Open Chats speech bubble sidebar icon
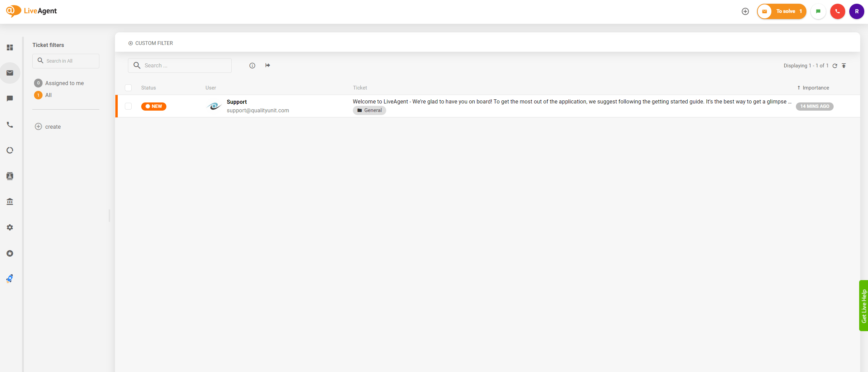The image size is (868, 372). [x=10, y=99]
